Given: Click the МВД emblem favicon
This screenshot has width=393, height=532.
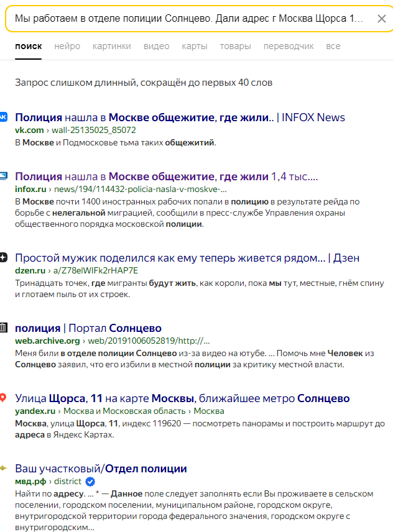Looking at the screenshot, I should coord(3,468).
